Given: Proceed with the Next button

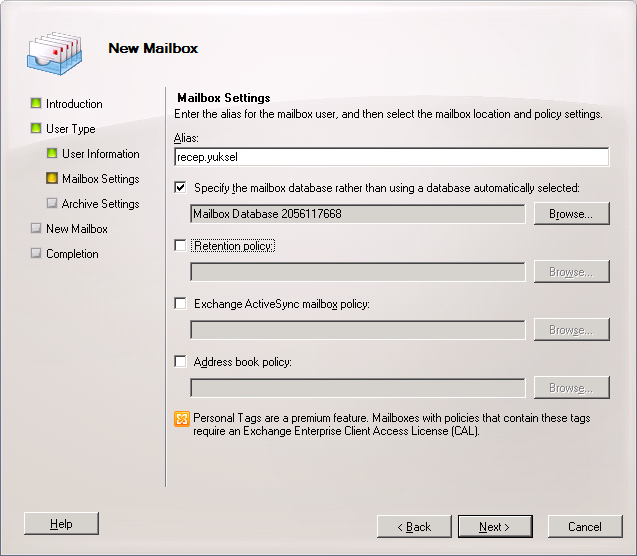Looking at the screenshot, I should [x=495, y=527].
